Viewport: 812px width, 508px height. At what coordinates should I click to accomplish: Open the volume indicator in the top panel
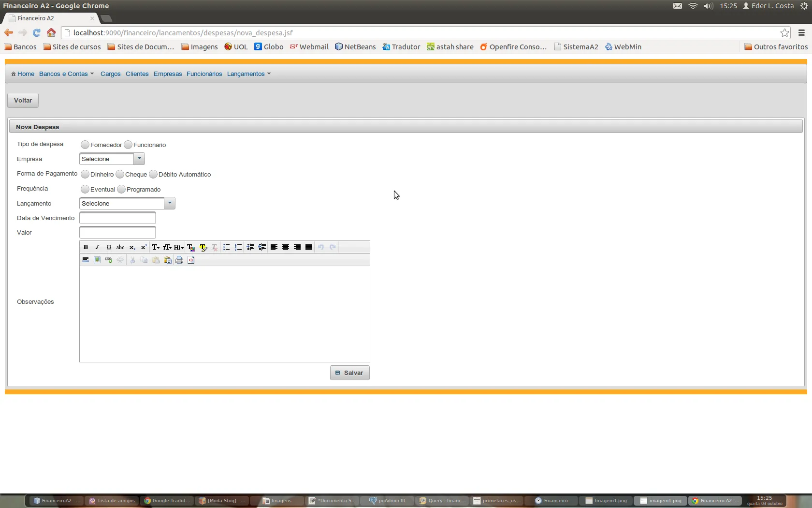pyautogui.click(x=709, y=6)
